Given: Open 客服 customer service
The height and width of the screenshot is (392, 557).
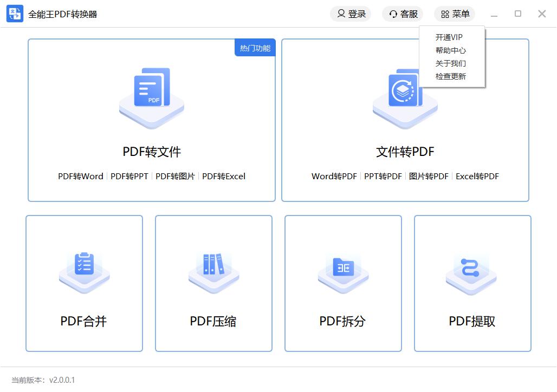Looking at the screenshot, I should click(403, 14).
